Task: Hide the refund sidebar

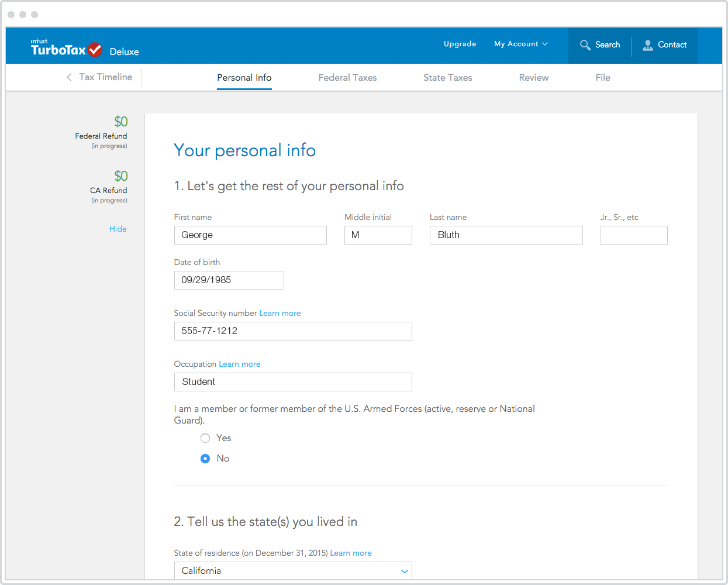Action: tap(118, 229)
